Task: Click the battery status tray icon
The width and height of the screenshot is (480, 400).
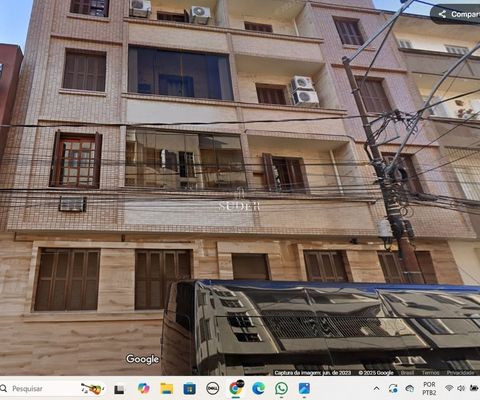Action: [x=474, y=388]
